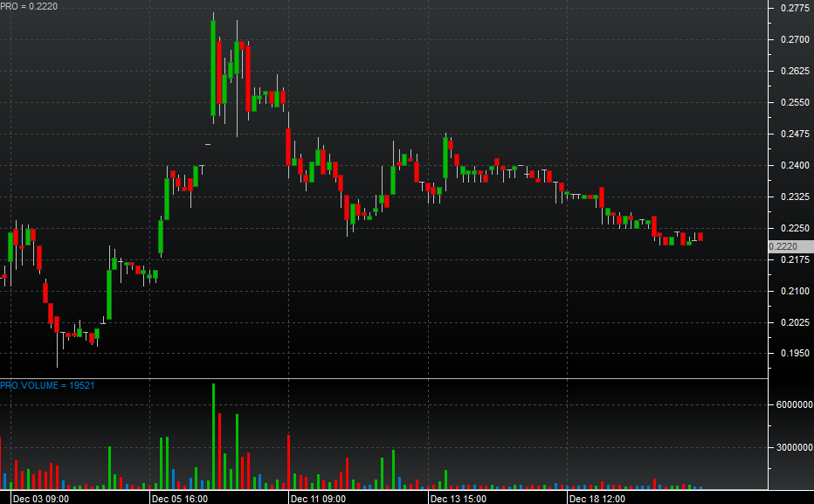This screenshot has height=504, width=814.
Task: Click the 0.2775 price axis level
Action: pyautogui.click(x=792, y=8)
